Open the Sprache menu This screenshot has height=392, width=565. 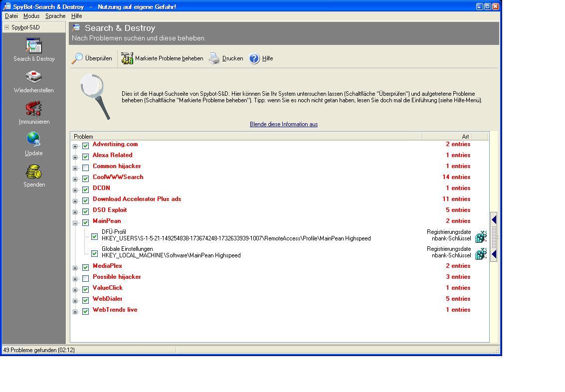tap(55, 16)
